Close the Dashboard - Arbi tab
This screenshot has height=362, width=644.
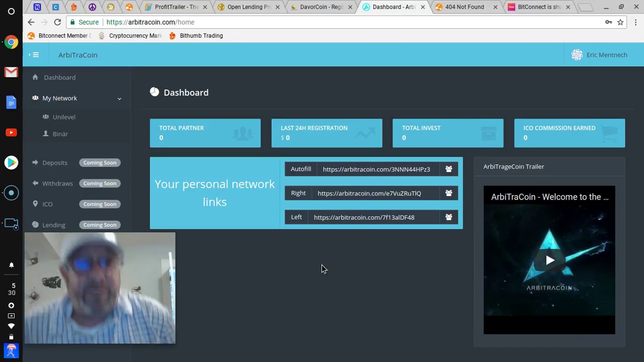click(423, 7)
